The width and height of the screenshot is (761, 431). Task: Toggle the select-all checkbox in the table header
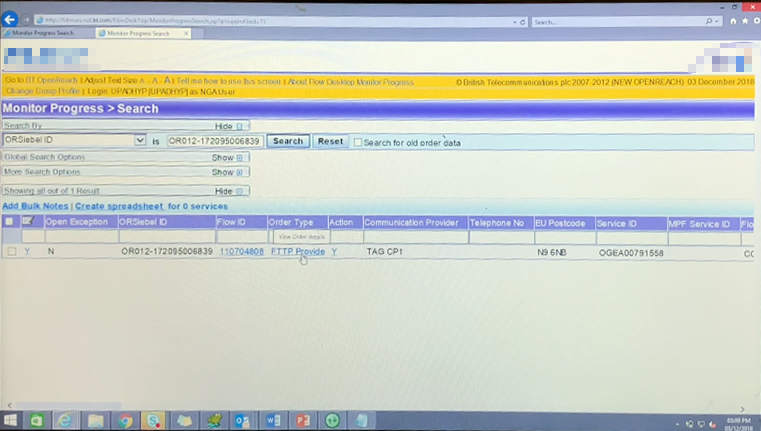tap(9, 222)
